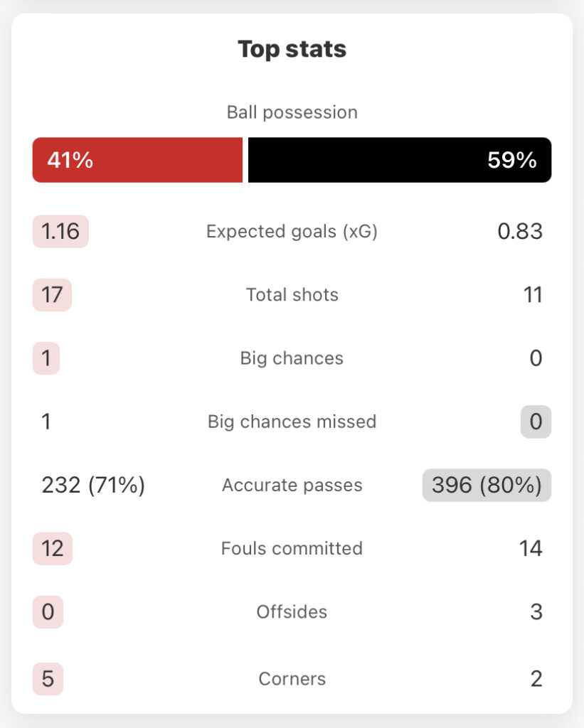Click the Big chances missed label

click(x=292, y=422)
